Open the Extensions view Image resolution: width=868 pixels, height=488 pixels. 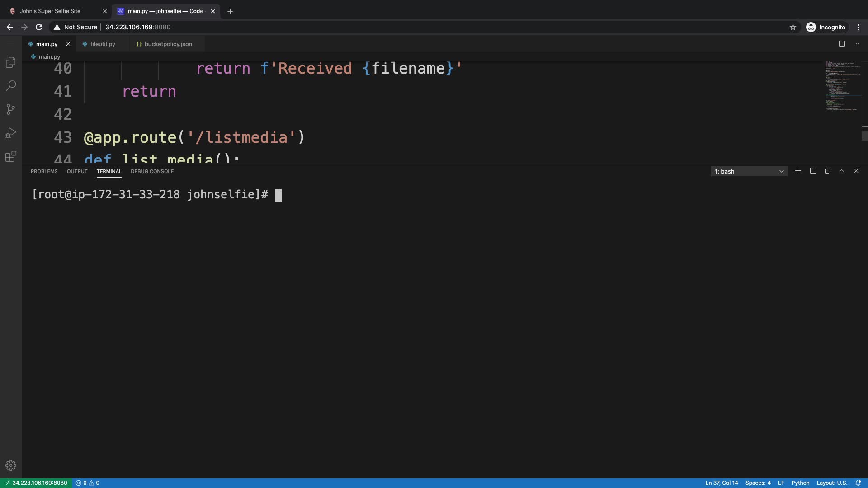[11, 156]
